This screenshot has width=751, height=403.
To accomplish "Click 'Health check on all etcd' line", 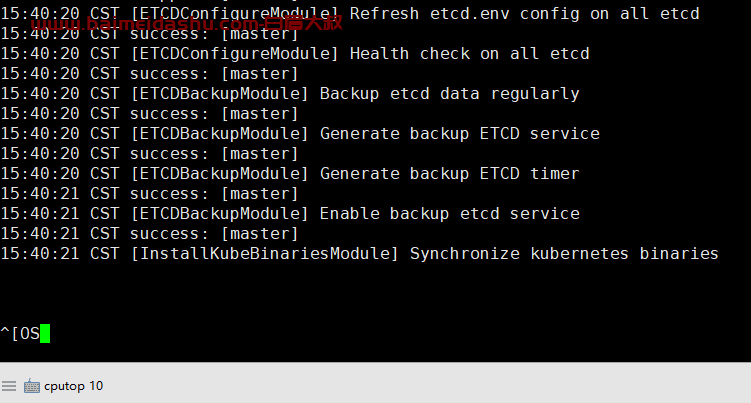I will coord(295,54).
